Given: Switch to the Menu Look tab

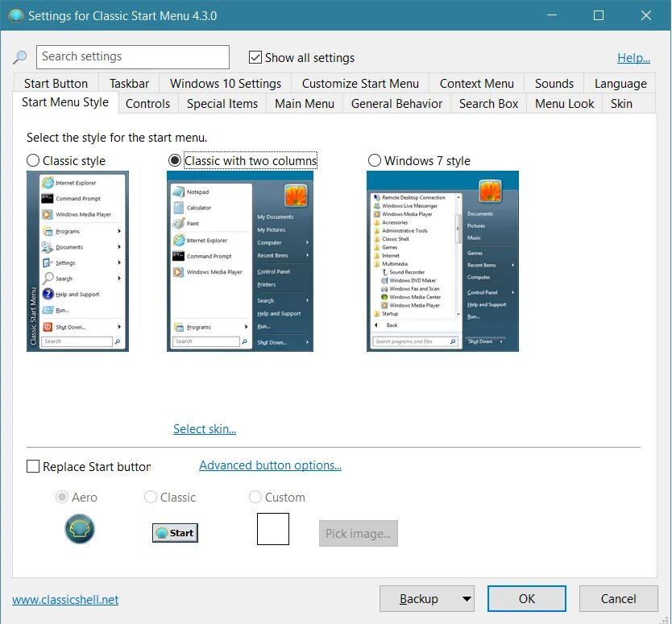Looking at the screenshot, I should pos(564,104).
